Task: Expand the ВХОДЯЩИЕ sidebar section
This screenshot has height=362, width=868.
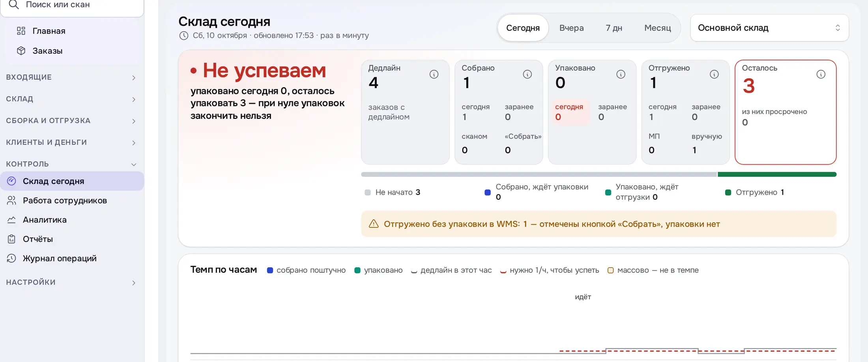Action: tap(71, 77)
